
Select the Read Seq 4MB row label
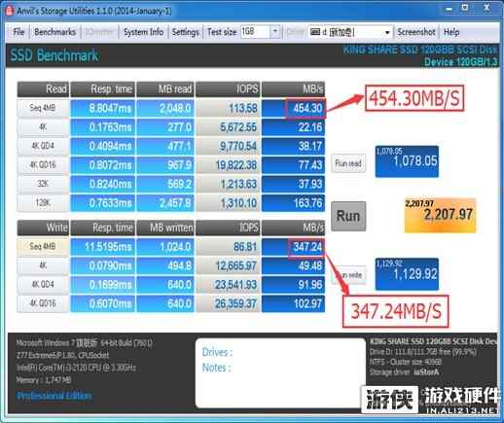(x=43, y=108)
